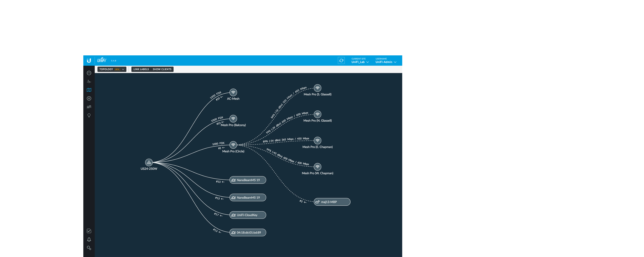Screen dimensions: 644x257
Task: Open the Dashboard icon in sidebar
Action: point(89,73)
